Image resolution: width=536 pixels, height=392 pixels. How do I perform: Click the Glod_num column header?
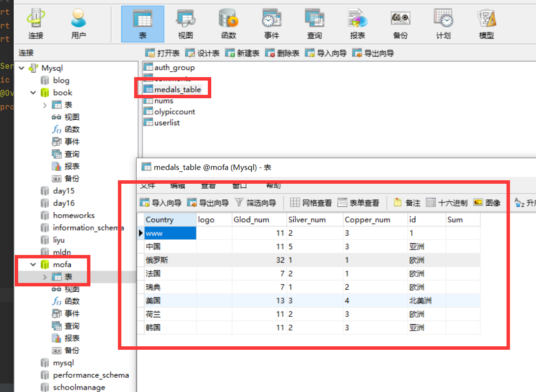click(259, 220)
